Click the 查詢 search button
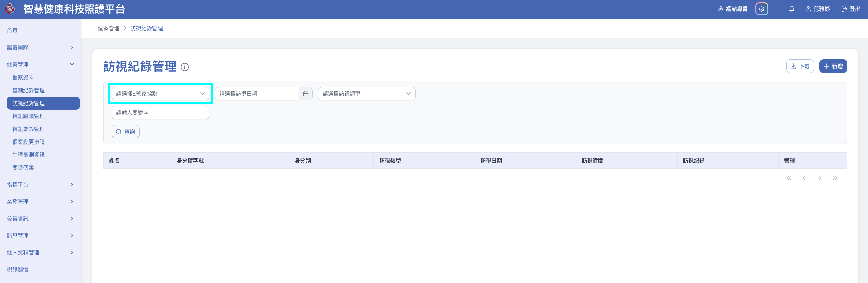The image size is (868, 283). pyautogui.click(x=126, y=132)
